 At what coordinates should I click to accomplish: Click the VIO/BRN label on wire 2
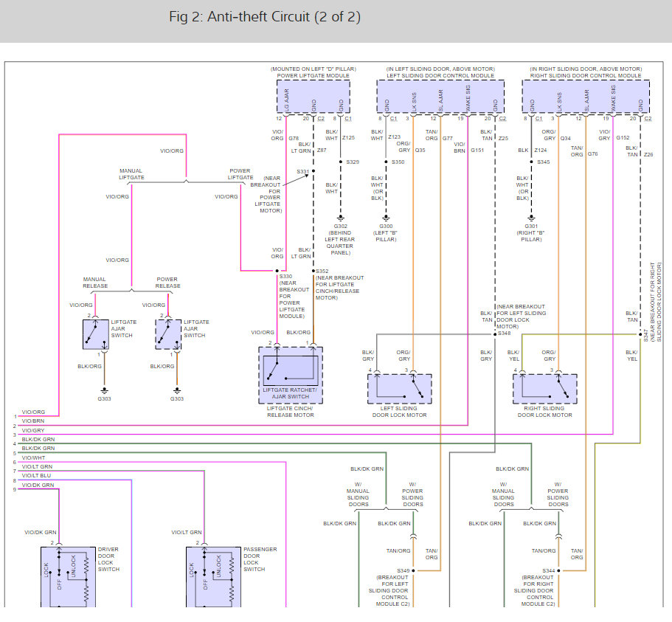click(x=33, y=421)
